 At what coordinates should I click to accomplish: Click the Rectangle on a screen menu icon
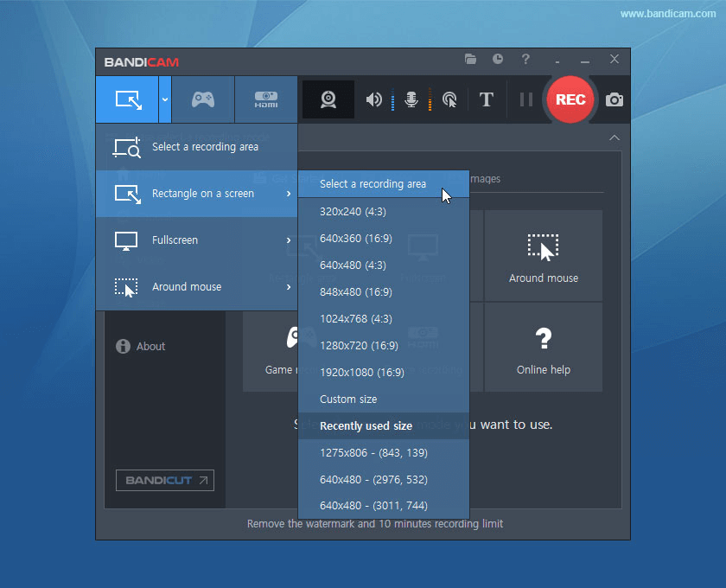coord(127,195)
